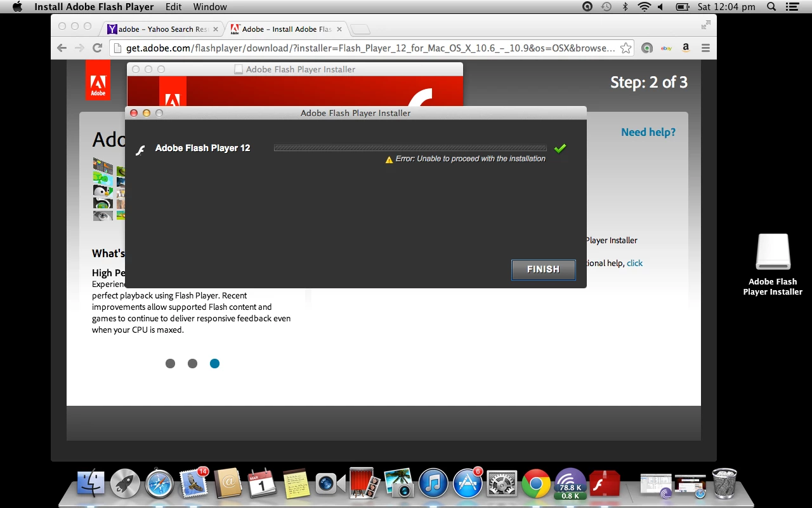Open Launchpad from the Dock

click(125, 485)
